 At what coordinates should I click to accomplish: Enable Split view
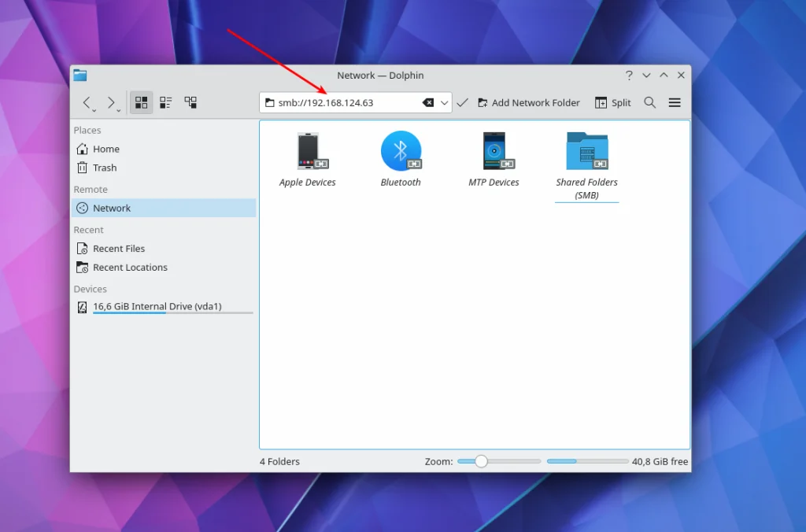(x=613, y=102)
